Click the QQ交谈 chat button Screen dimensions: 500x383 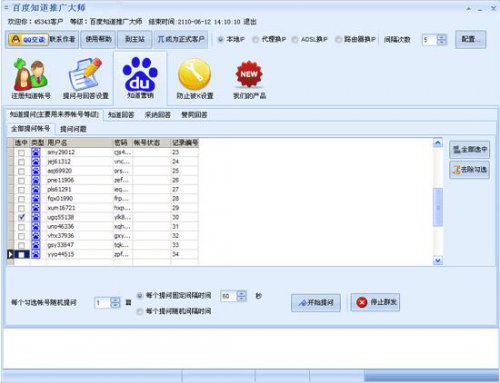click(x=29, y=39)
